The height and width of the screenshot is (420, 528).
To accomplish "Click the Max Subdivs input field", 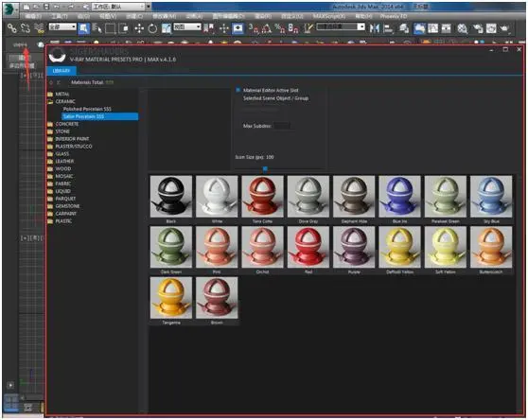I will (x=282, y=126).
